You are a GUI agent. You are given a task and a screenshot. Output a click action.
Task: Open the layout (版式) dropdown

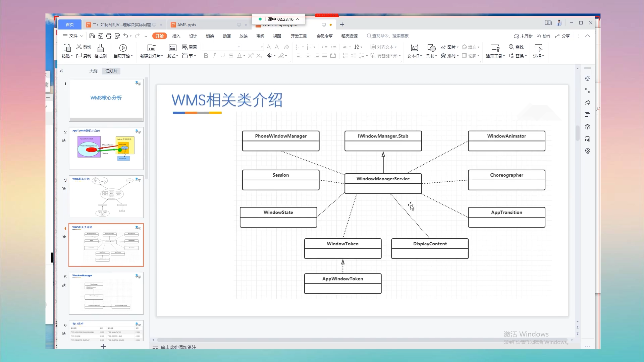(173, 56)
